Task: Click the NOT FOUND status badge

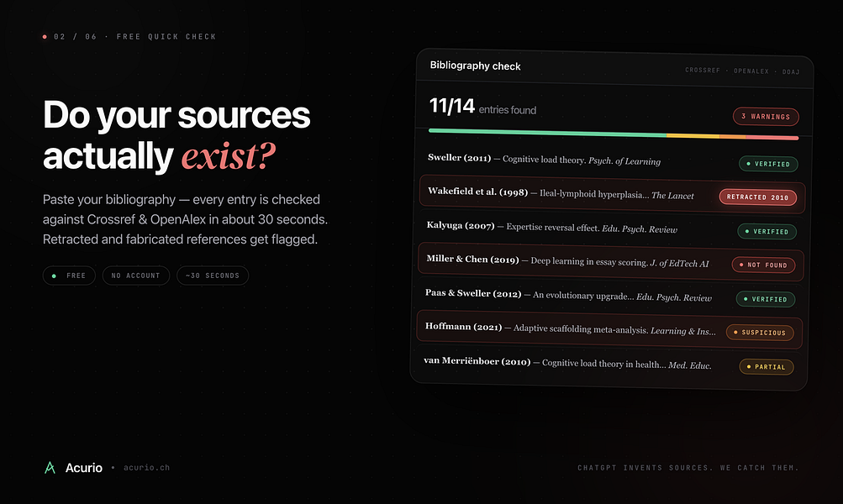Action: pos(763,265)
